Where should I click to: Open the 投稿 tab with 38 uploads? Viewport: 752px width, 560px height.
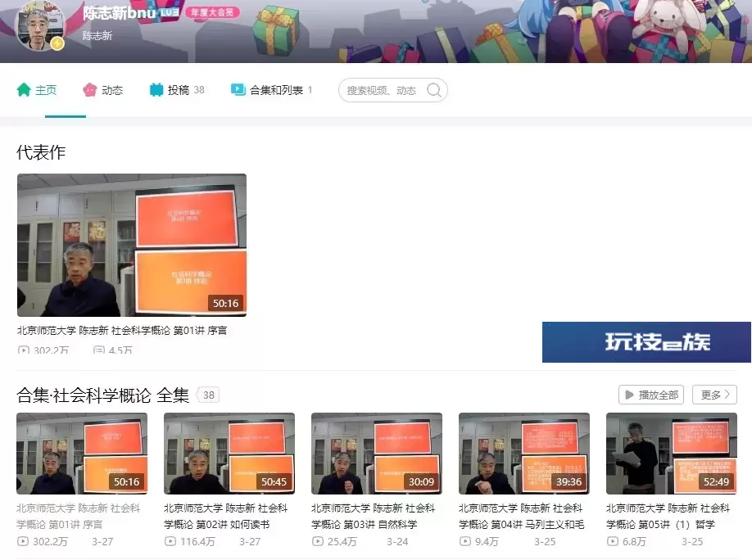177,90
